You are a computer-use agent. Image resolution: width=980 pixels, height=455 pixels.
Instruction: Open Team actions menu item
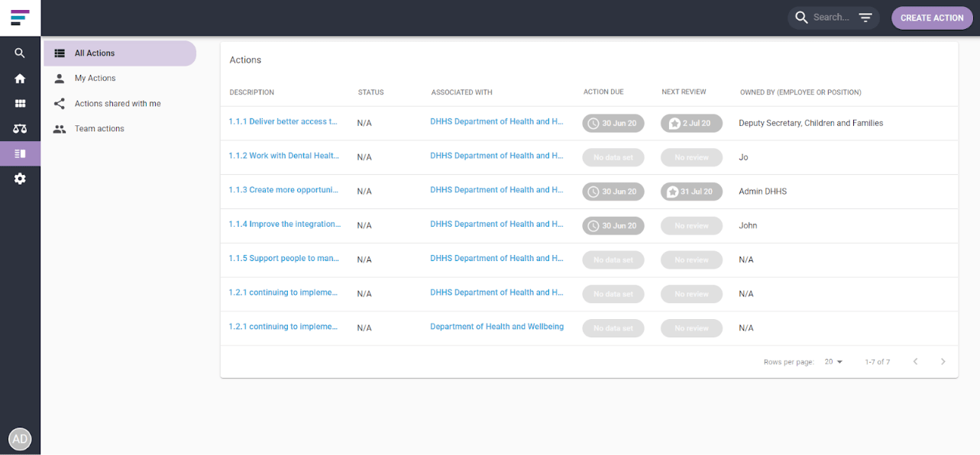(x=120, y=129)
